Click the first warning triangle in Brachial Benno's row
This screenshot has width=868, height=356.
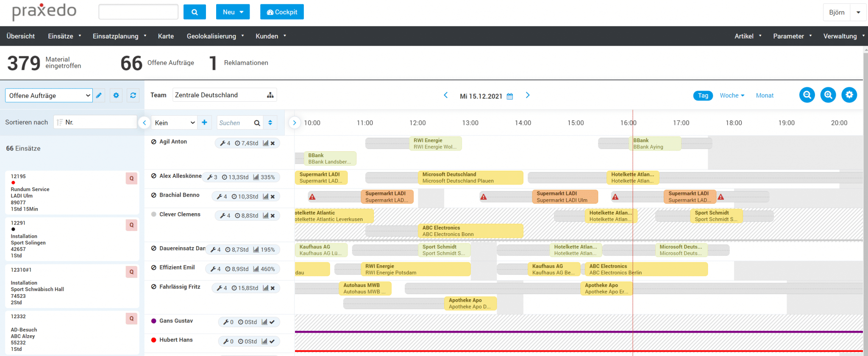coord(312,197)
